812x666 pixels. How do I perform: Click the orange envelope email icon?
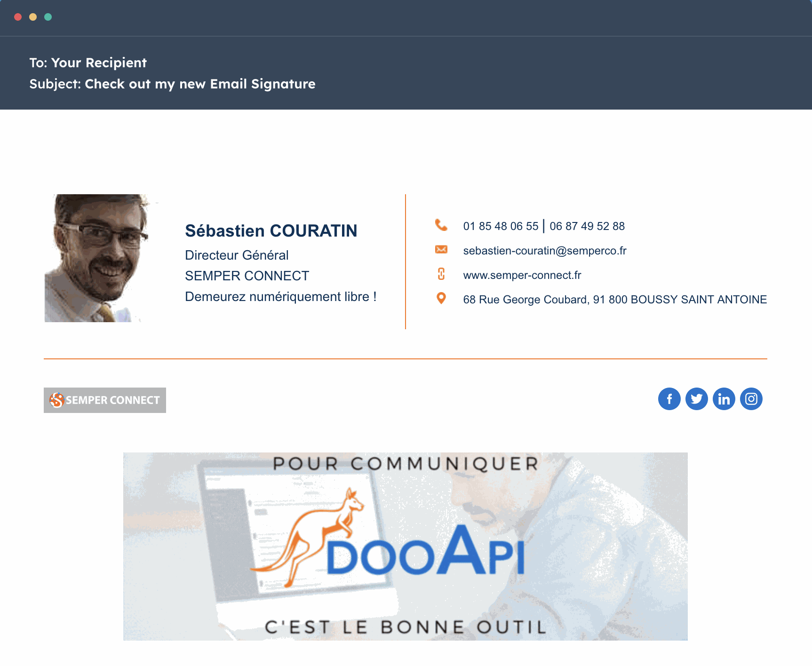click(x=441, y=250)
